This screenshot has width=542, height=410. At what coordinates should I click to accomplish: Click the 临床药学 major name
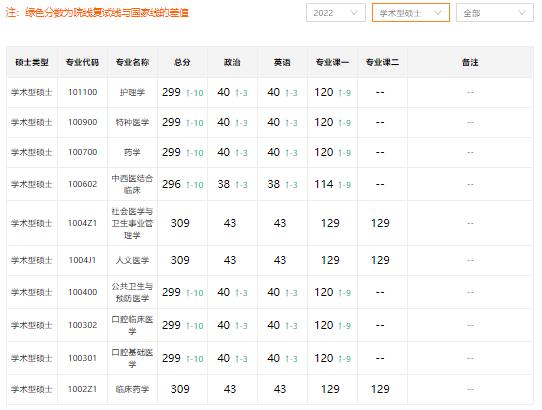(132, 389)
